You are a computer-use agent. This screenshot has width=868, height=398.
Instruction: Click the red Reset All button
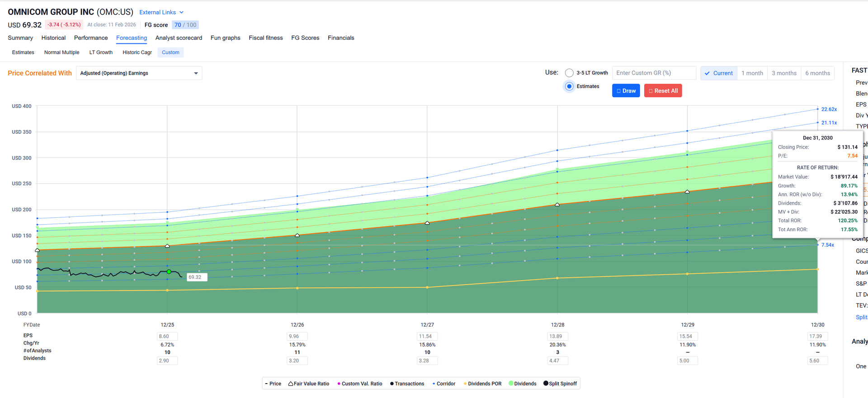(663, 91)
